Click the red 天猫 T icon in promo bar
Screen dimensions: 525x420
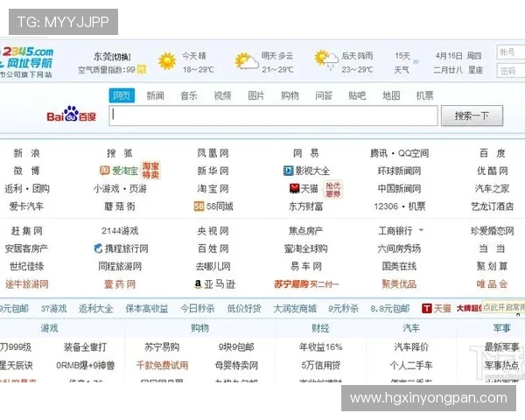point(427,309)
